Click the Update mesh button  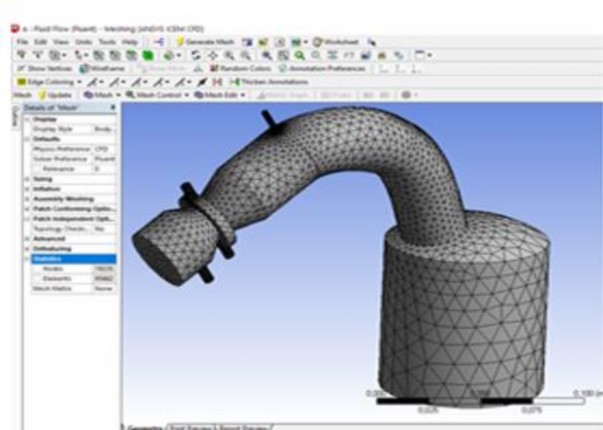(x=53, y=93)
